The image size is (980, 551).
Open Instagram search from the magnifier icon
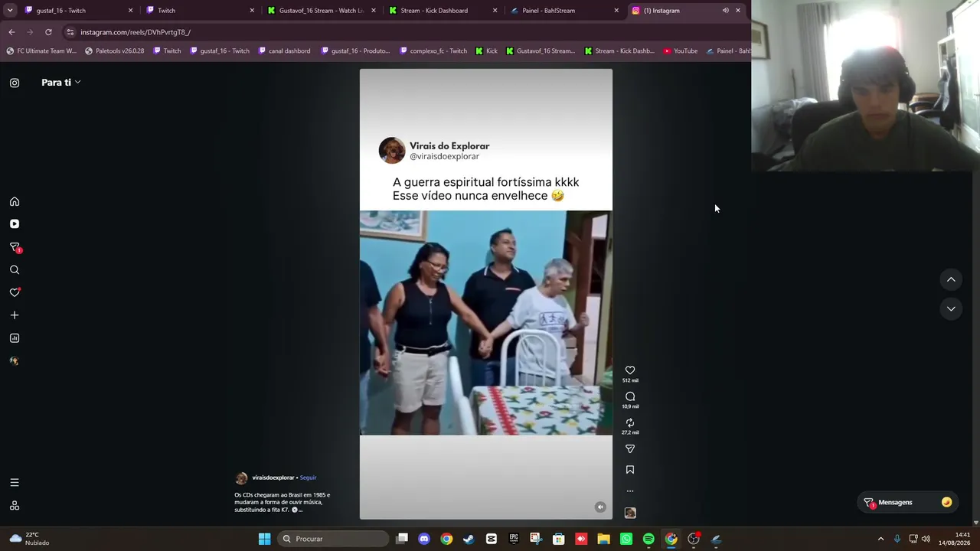[x=15, y=270]
